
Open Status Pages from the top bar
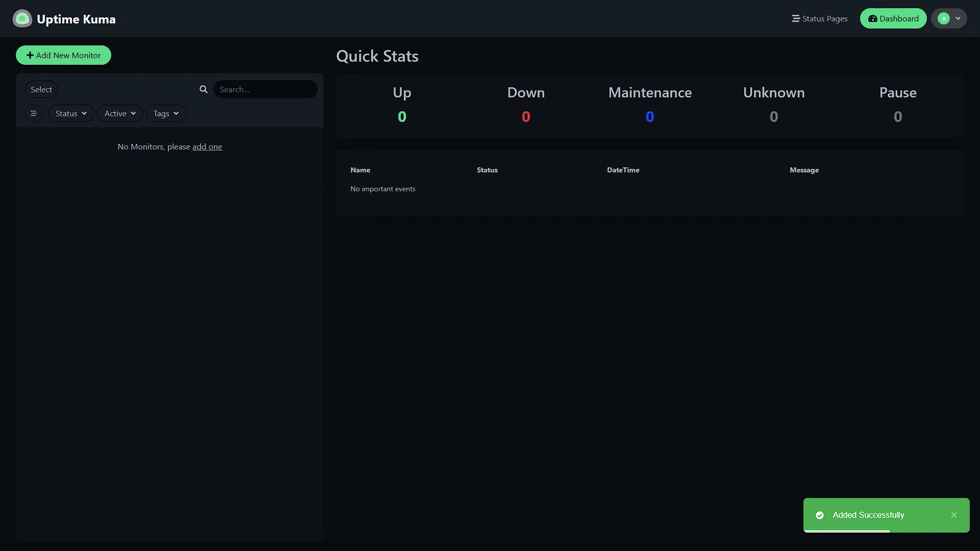click(820, 18)
